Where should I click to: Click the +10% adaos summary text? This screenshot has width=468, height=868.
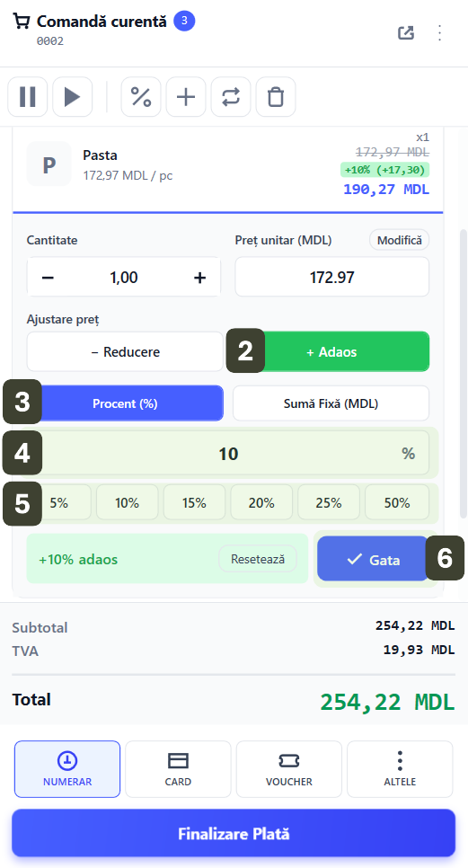(78, 559)
